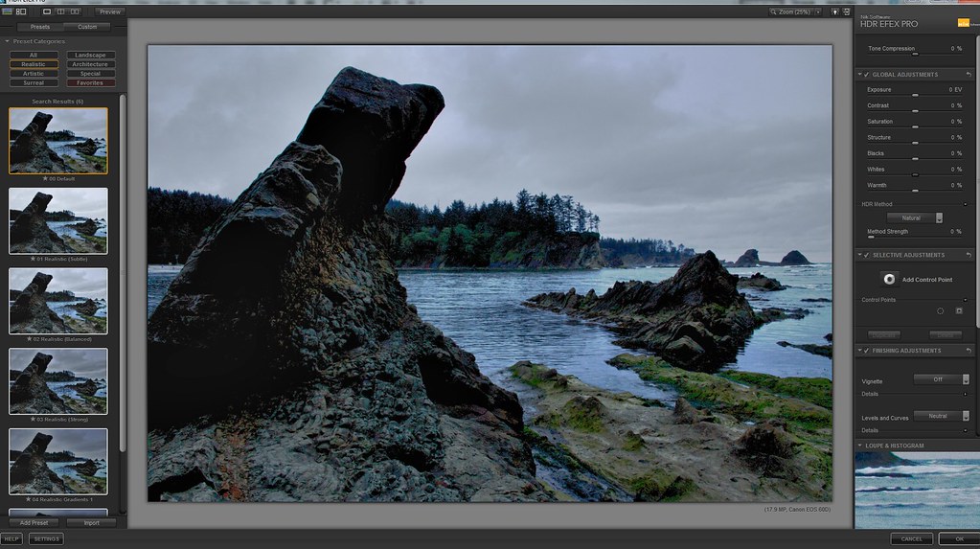The width and height of the screenshot is (980, 549).
Task: Click the Saturation slider
Action: point(915,126)
